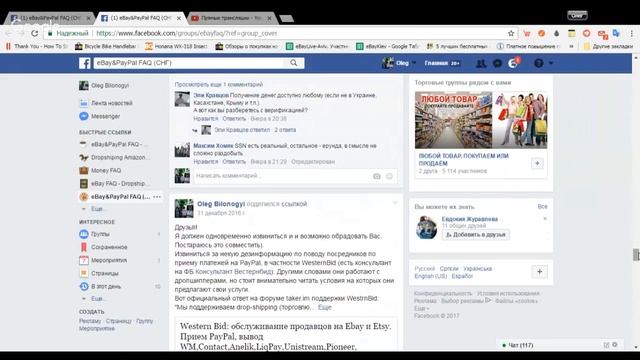Open the Messages icon in top bar
The height and width of the screenshot is (360, 640).
[497, 63]
